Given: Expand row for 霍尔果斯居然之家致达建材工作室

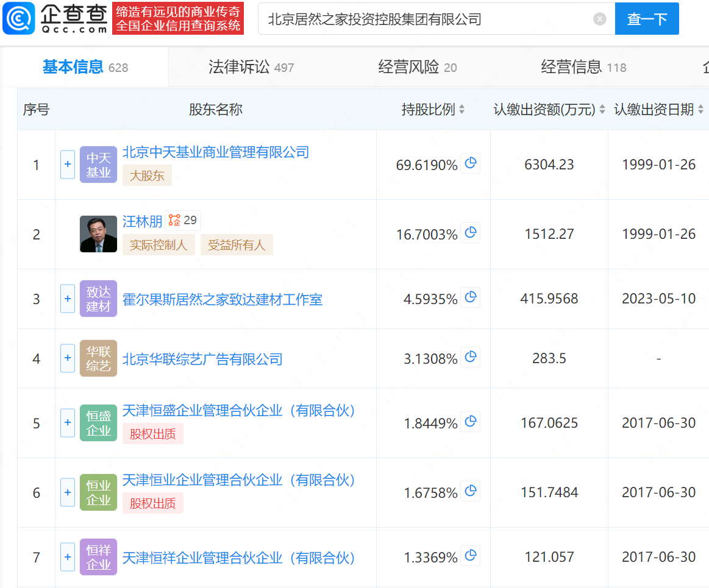Looking at the screenshot, I should click(68, 299).
